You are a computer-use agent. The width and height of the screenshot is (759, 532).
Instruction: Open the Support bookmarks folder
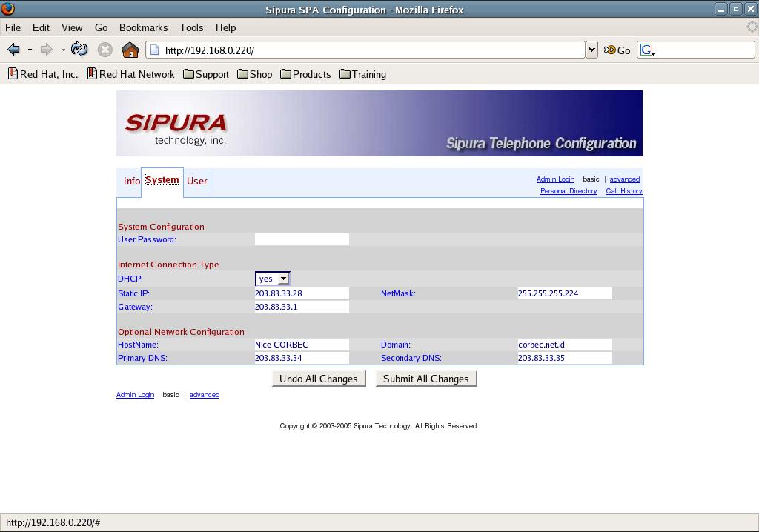click(206, 74)
